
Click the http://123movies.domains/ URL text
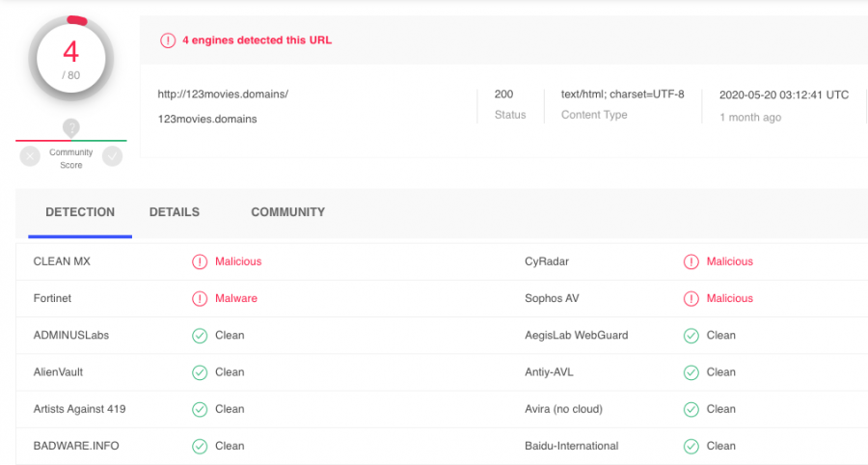pos(223,95)
